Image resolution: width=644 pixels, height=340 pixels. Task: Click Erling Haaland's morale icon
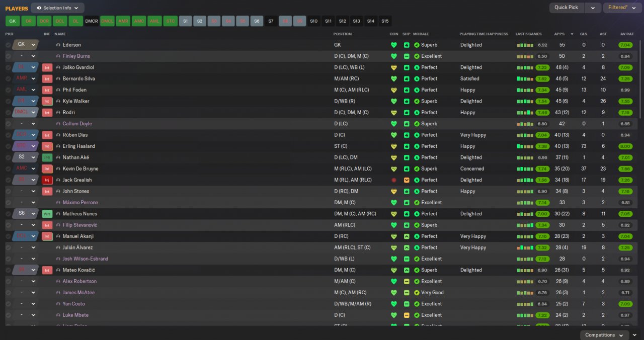(417, 146)
